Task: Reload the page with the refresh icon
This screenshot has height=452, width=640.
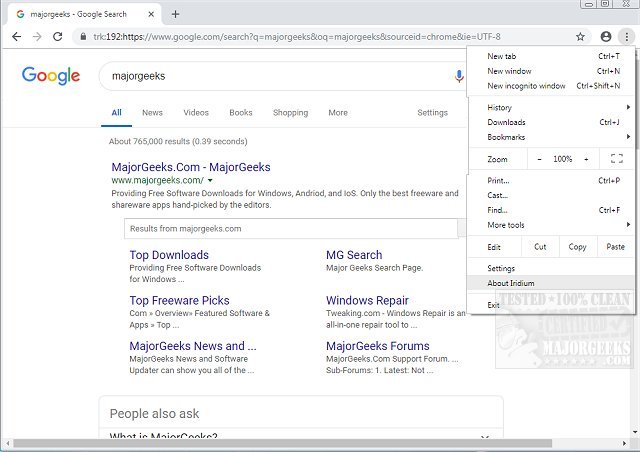Action: 58,37
